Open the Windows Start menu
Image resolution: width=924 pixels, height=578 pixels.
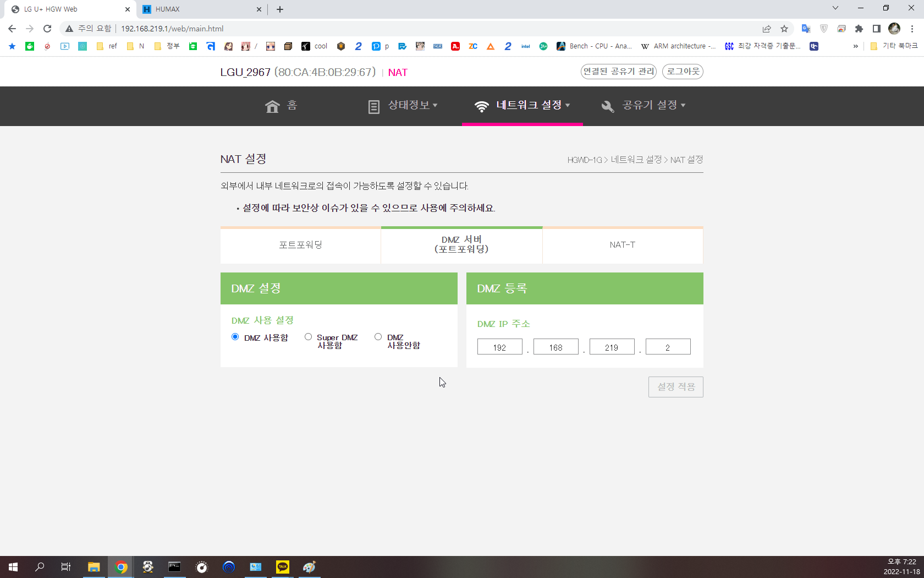[13, 567]
